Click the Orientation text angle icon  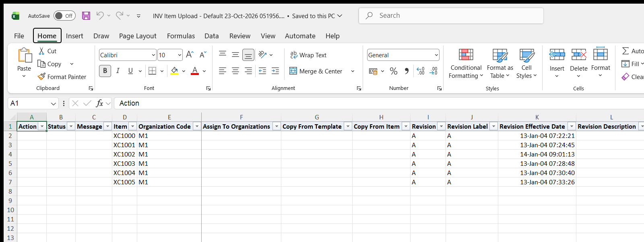pos(263,54)
